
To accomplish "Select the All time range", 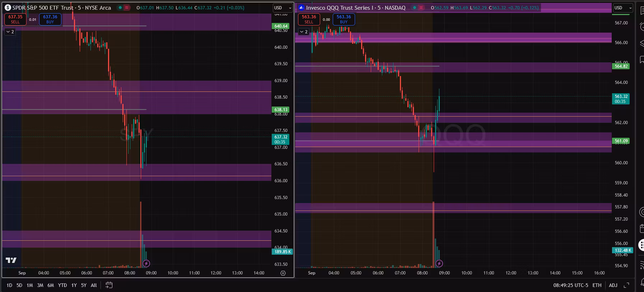I will [x=94, y=285].
